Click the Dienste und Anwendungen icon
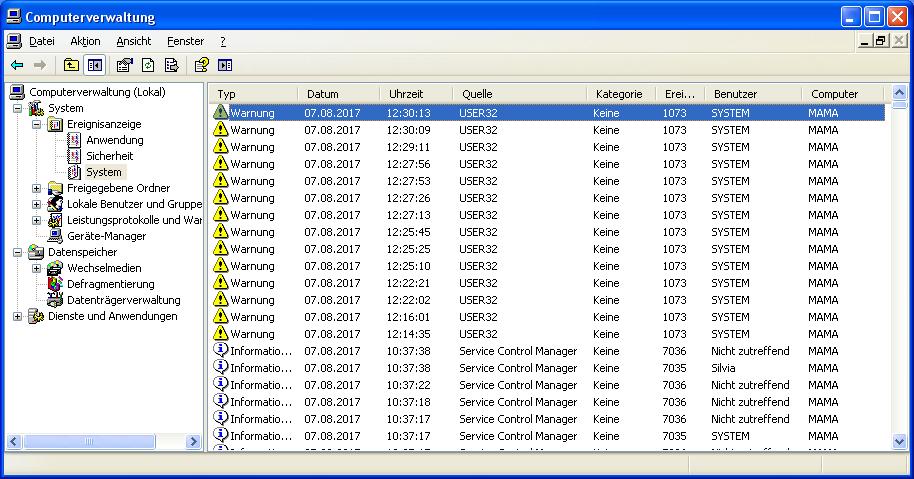Viewport: 914px width, 479px height. (x=36, y=316)
